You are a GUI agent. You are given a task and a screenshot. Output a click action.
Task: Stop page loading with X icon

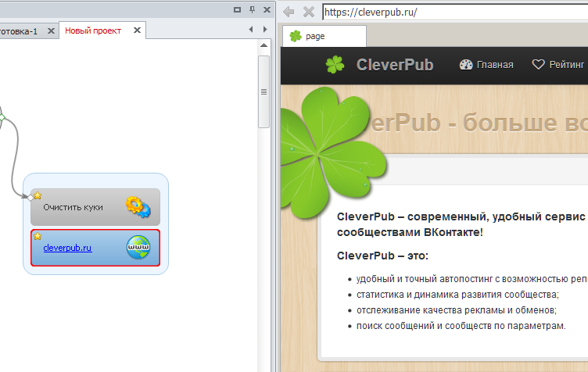pyautogui.click(x=309, y=12)
